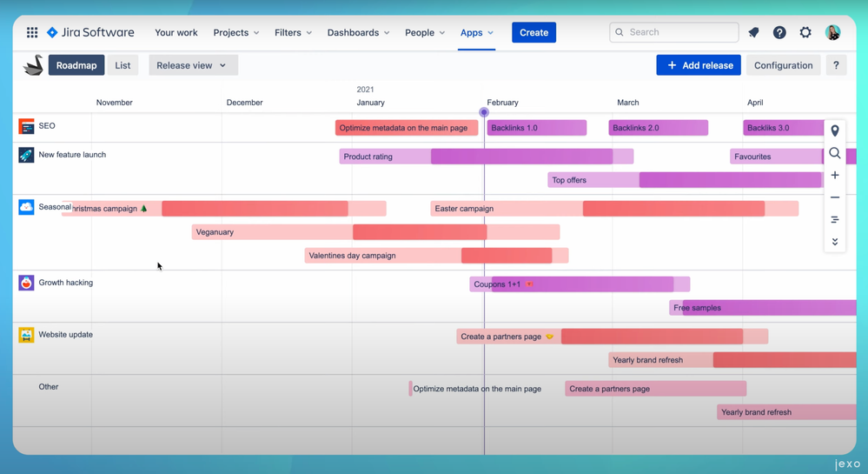Click the location pin icon in side toolbar
Viewport: 868px width, 474px height.
click(x=835, y=130)
